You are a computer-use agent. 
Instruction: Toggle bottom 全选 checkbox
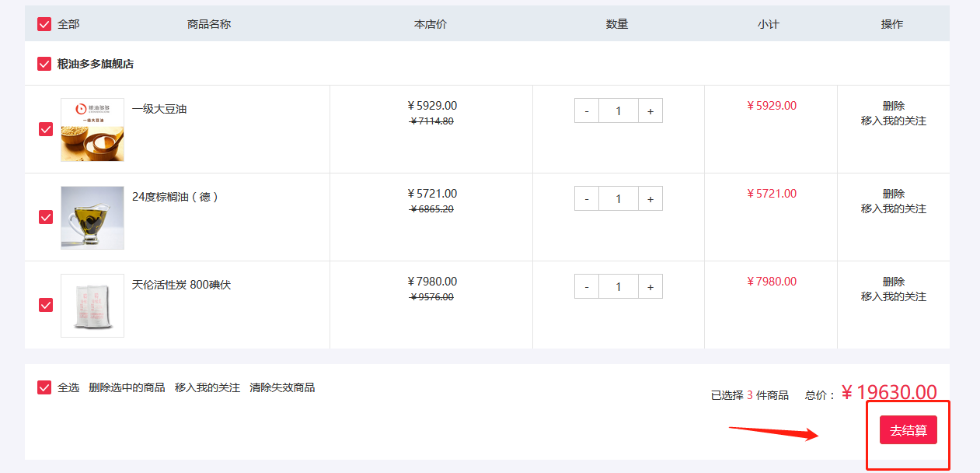coord(44,387)
